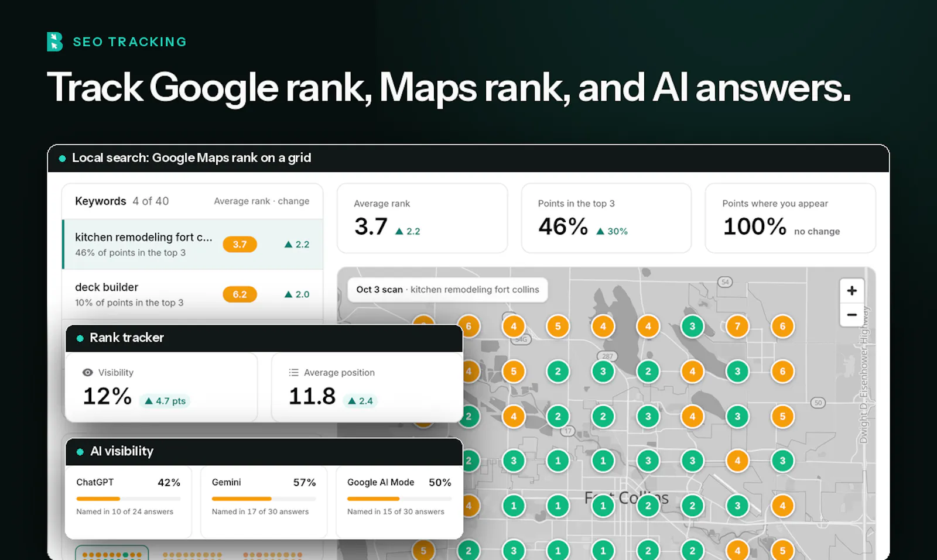Click the Google AI Mode progress bar

[399, 499]
